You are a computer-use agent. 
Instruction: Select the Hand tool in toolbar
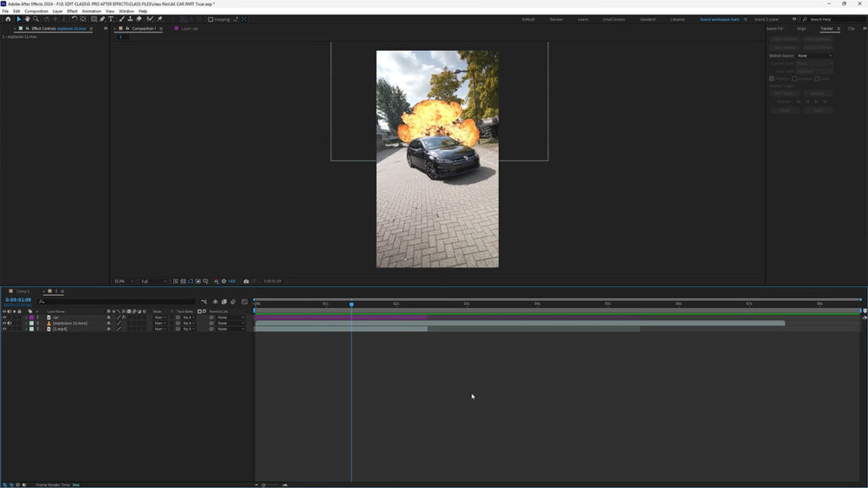(x=26, y=19)
